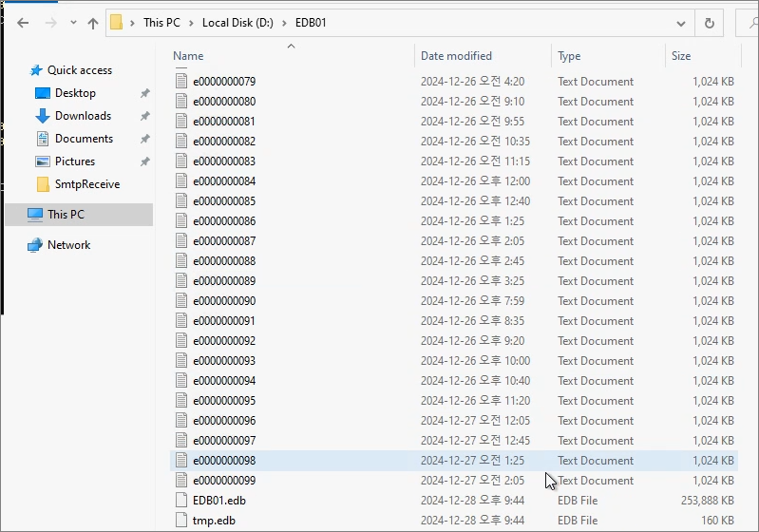Expand chevron before This PC in path
The image size is (759, 532).
pyautogui.click(x=132, y=23)
